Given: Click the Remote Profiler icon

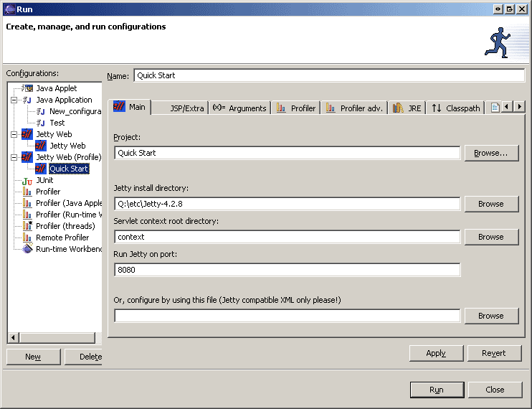Looking at the screenshot, I should [27, 238].
